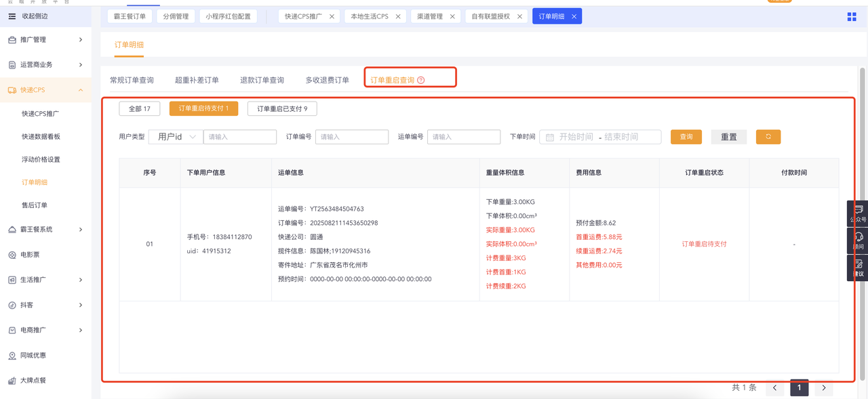Viewport: 868px width, 399px height.
Task: Filter by 订单重启待支付 1
Action: pyautogui.click(x=204, y=108)
